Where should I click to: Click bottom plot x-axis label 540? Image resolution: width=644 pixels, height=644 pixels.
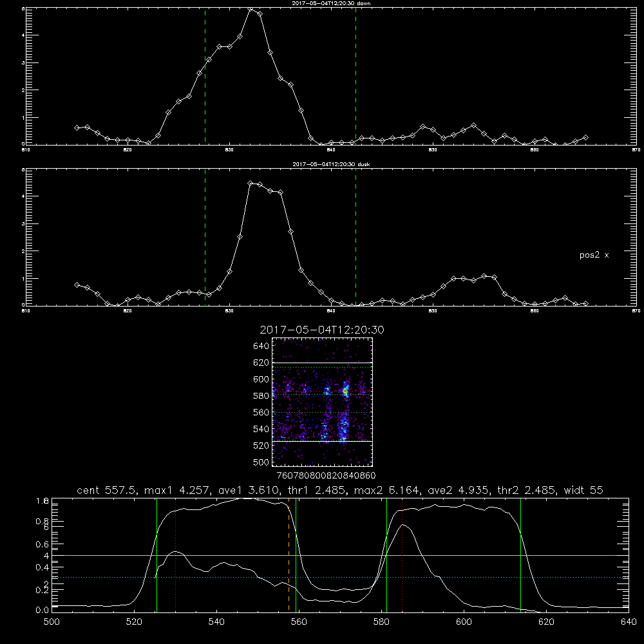click(216, 622)
